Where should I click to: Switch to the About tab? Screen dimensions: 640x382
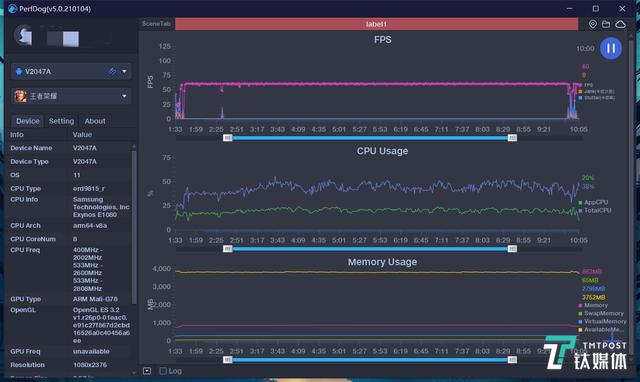[x=95, y=121]
